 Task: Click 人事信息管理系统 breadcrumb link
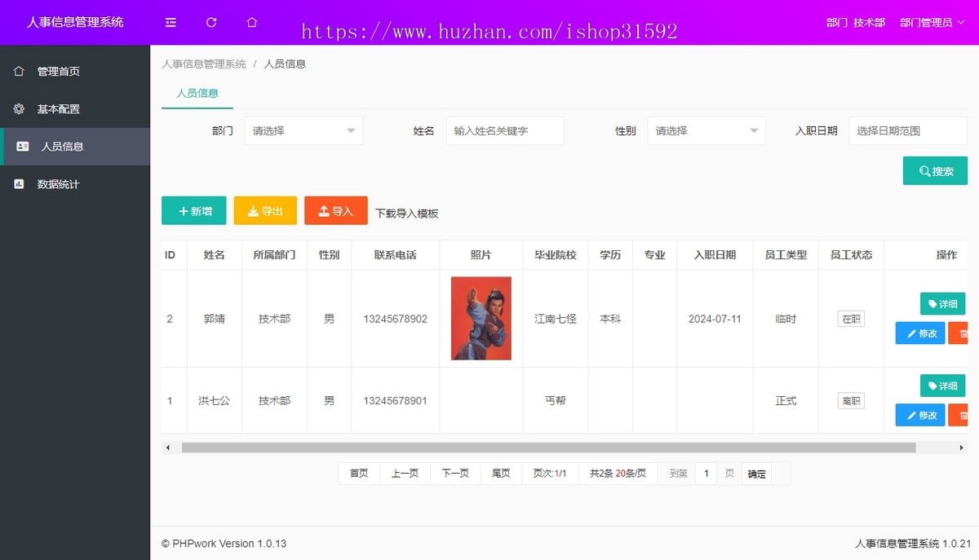pos(204,64)
